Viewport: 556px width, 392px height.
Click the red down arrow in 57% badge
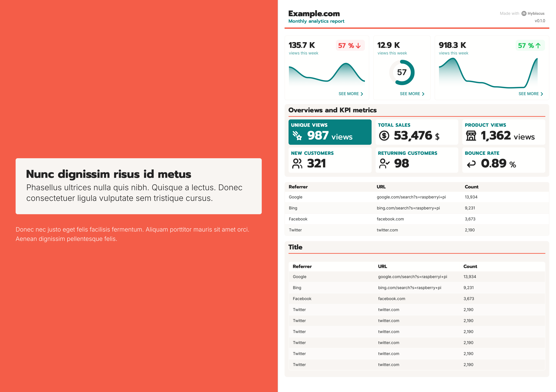pyautogui.click(x=358, y=46)
